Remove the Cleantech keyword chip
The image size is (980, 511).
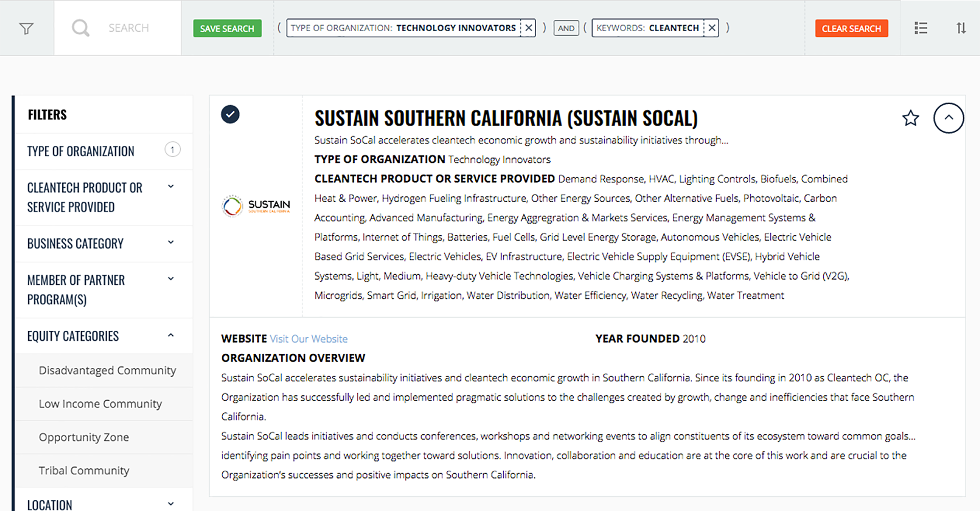(712, 28)
